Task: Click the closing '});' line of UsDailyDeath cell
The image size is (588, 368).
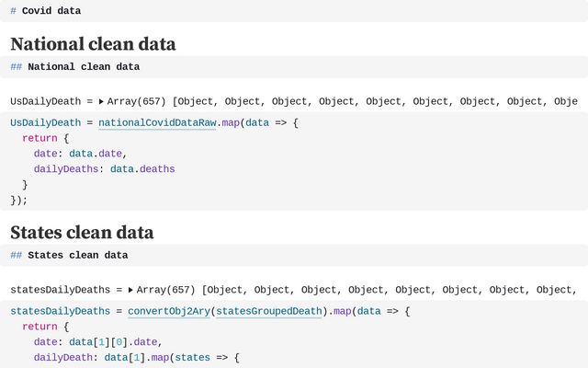Action: coord(18,201)
